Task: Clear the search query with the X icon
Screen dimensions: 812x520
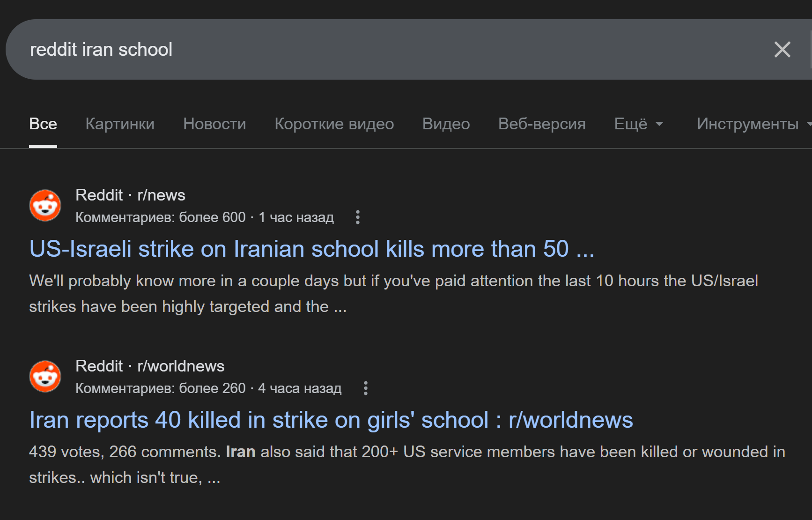Action: [782, 49]
